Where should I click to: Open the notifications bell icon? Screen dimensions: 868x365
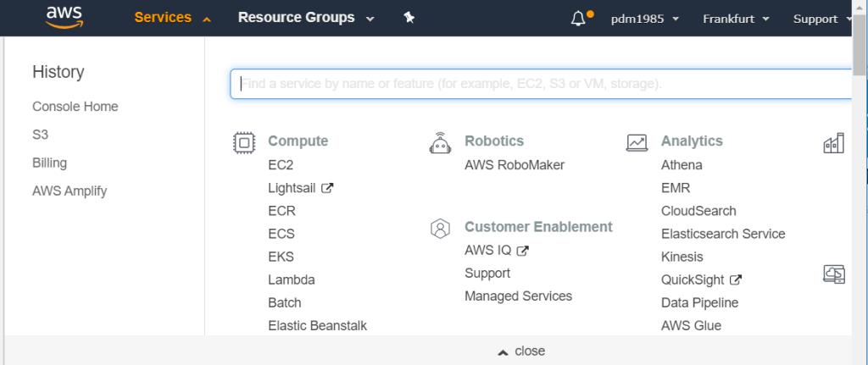point(578,19)
